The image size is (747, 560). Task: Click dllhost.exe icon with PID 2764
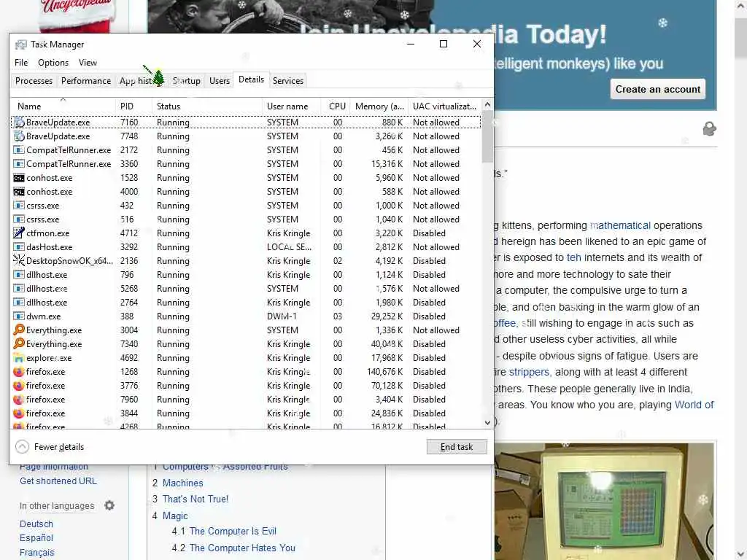tap(19, 303)
